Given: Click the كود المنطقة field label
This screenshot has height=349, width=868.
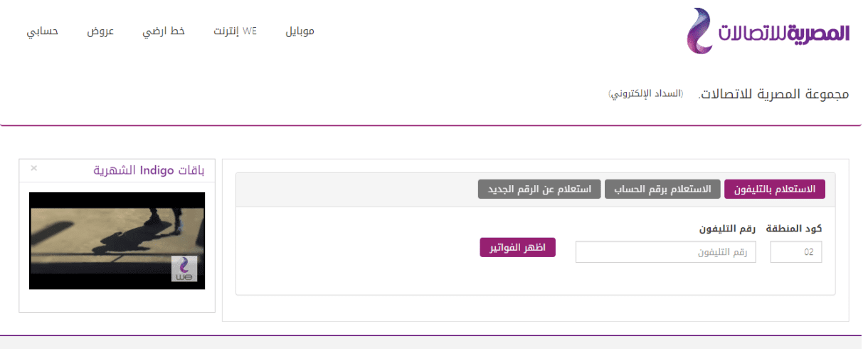Looking at the screenshot, I should [x=794, y=229].
